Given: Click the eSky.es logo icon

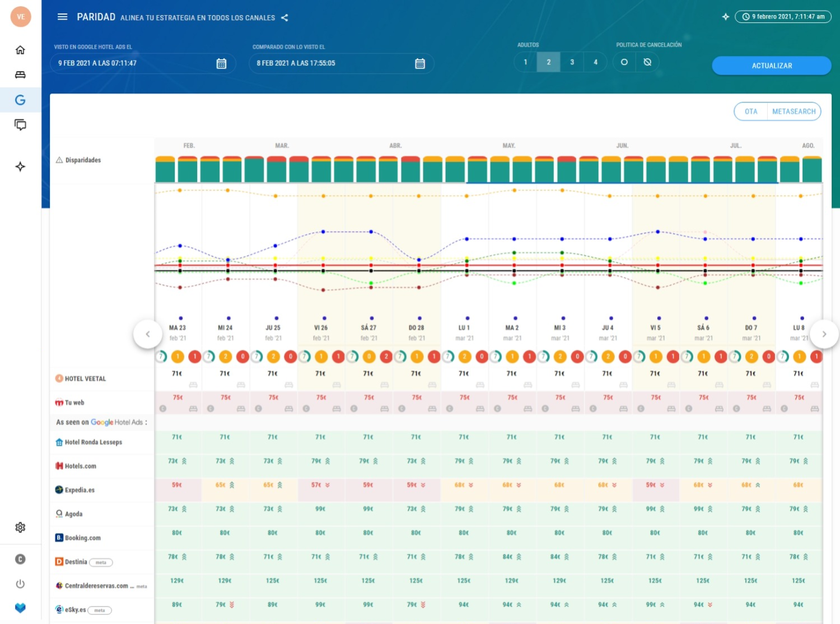Looking at the screenshot, I should click(x=59, y=609).
